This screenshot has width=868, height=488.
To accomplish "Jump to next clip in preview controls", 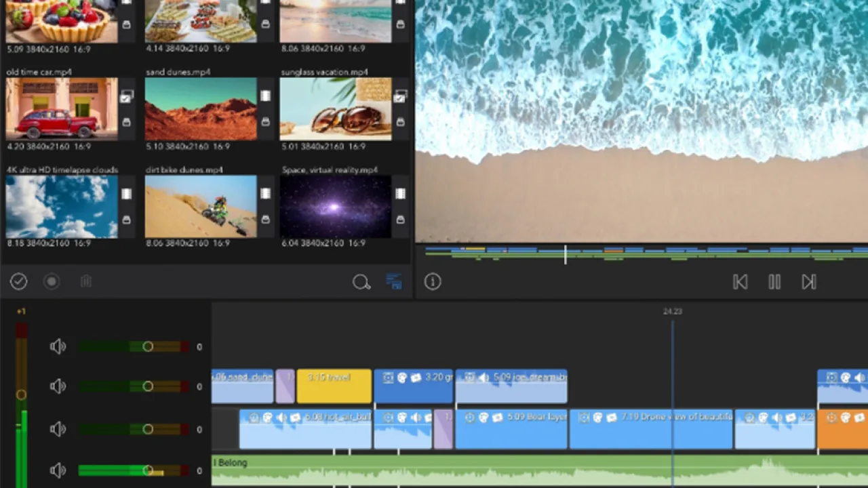I will tap(808, 282).
